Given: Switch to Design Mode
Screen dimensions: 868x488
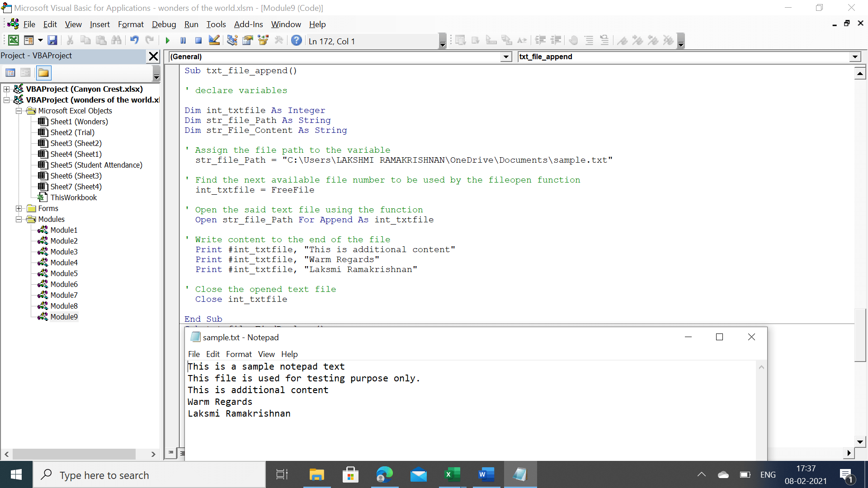Looking at the screenshot, I should [x=213, y=40].
